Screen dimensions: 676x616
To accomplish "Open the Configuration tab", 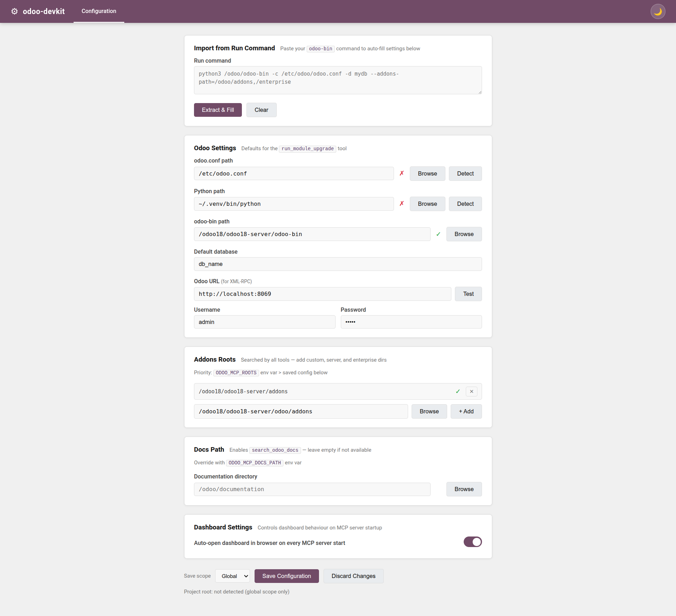I will click(x=99, y=11).
